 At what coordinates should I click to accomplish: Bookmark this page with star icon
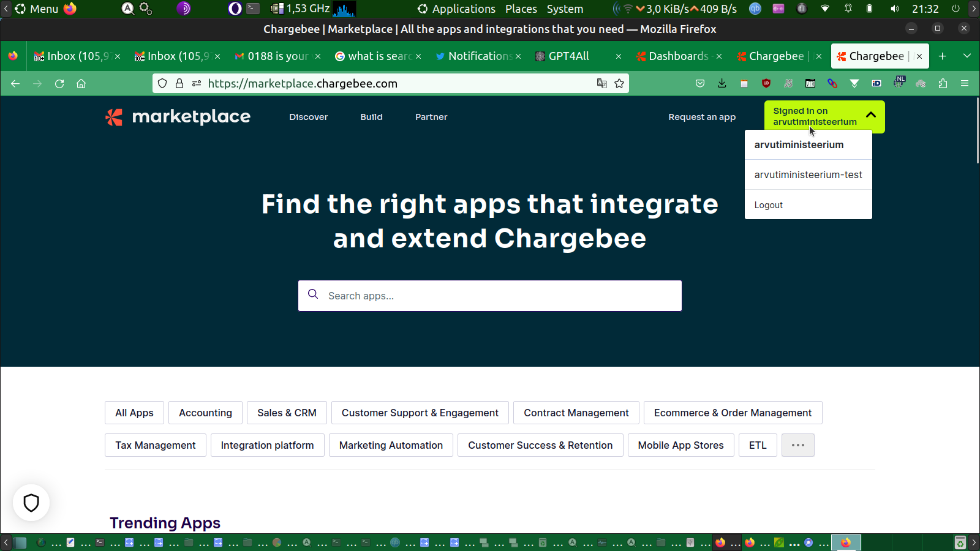[x=619, y=84]
